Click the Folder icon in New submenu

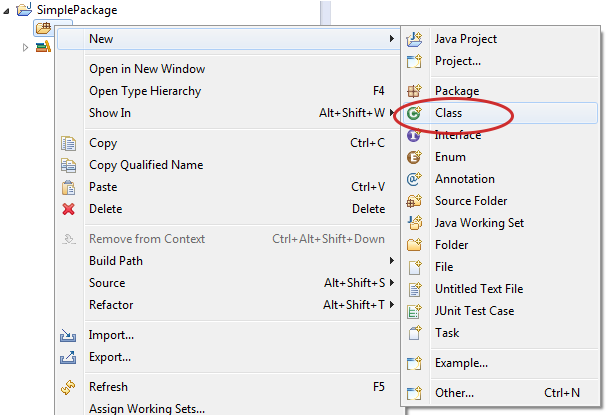click(414, 245)
